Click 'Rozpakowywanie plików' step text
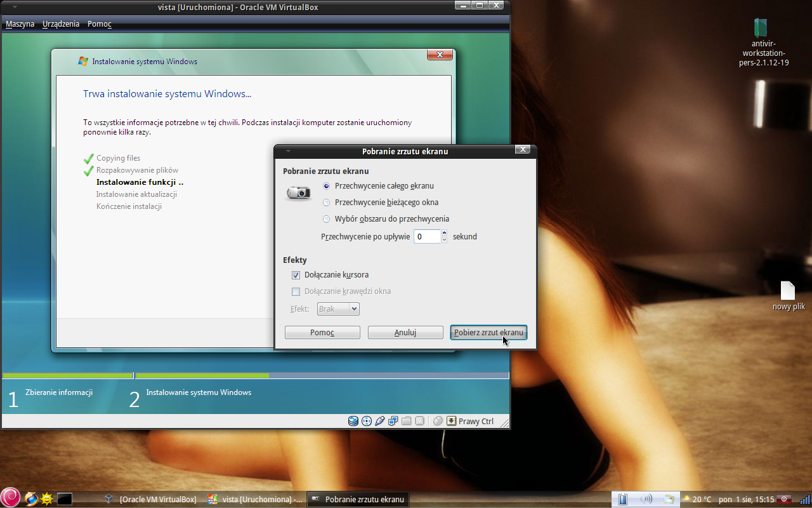Image resolution: width=812 pixels, height=508 pixels. (137, 170)
